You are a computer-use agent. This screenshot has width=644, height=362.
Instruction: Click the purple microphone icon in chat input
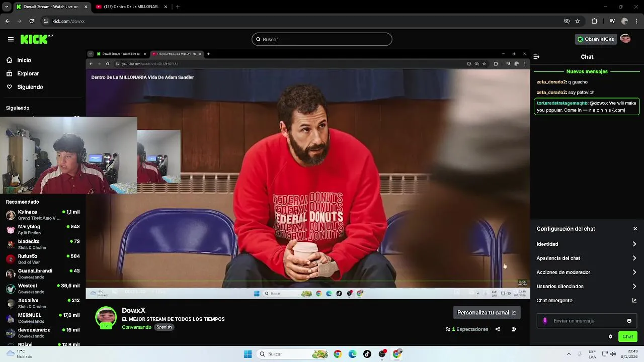[x=545, y=321]
